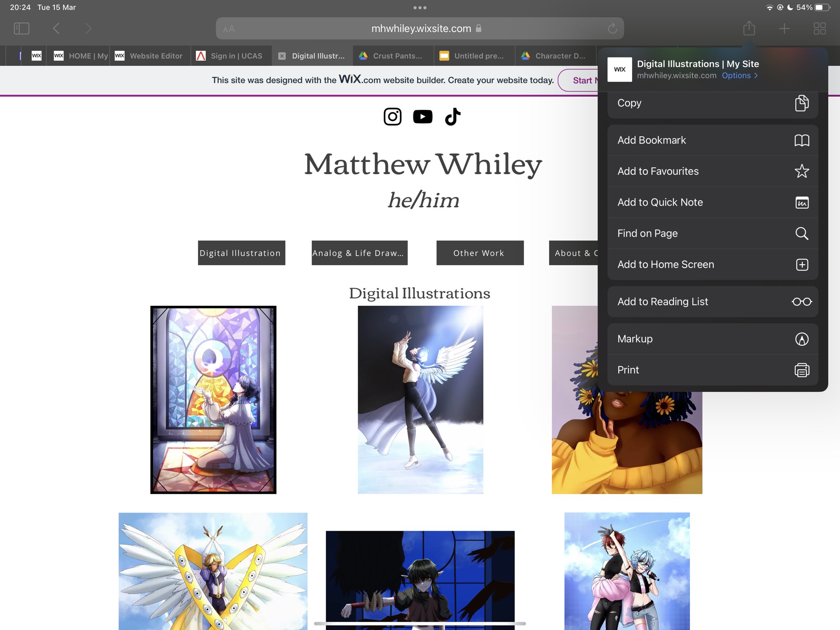
Task: Tap the address bar URL field
Action: [x=420, y=28]
